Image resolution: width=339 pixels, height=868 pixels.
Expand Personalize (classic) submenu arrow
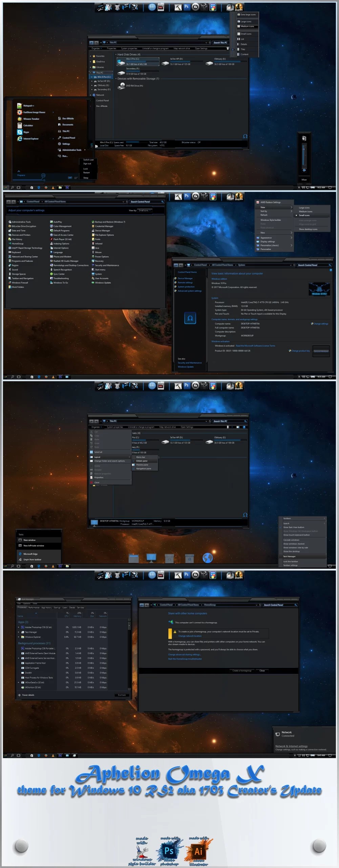[x=291, y=245]
